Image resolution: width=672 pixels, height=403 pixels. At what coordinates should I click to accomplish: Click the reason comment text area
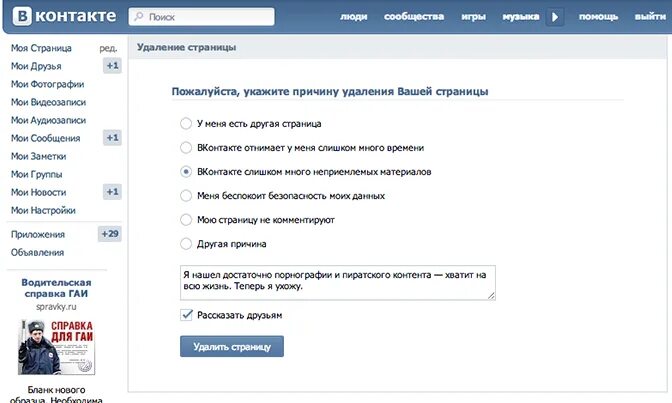(338, 281)
